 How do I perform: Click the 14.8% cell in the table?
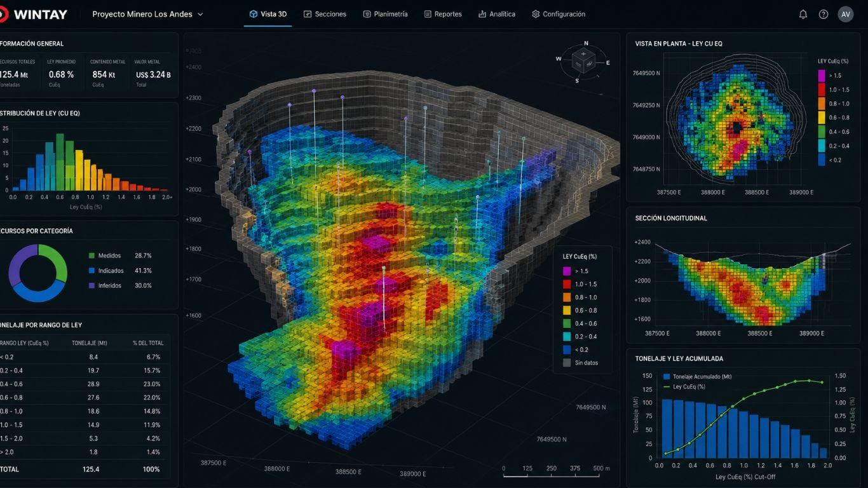152,411
